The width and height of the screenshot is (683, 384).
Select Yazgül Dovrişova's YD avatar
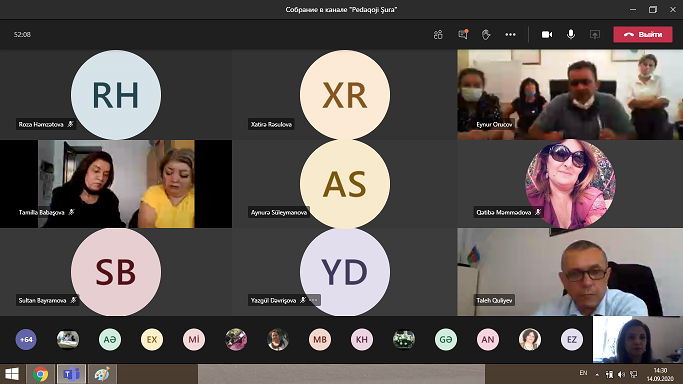[x=345, y=272]
